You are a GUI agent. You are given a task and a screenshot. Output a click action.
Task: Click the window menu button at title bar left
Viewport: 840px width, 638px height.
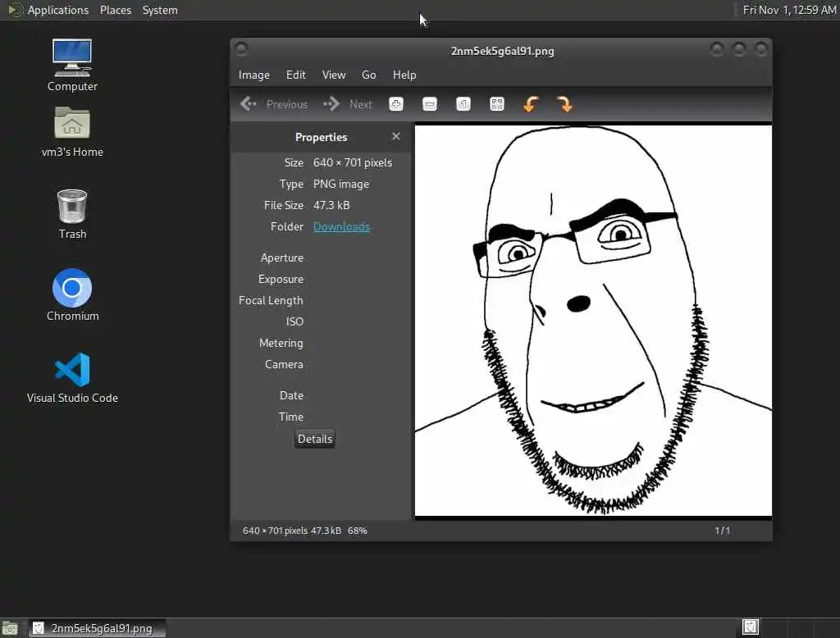(241, 49)
